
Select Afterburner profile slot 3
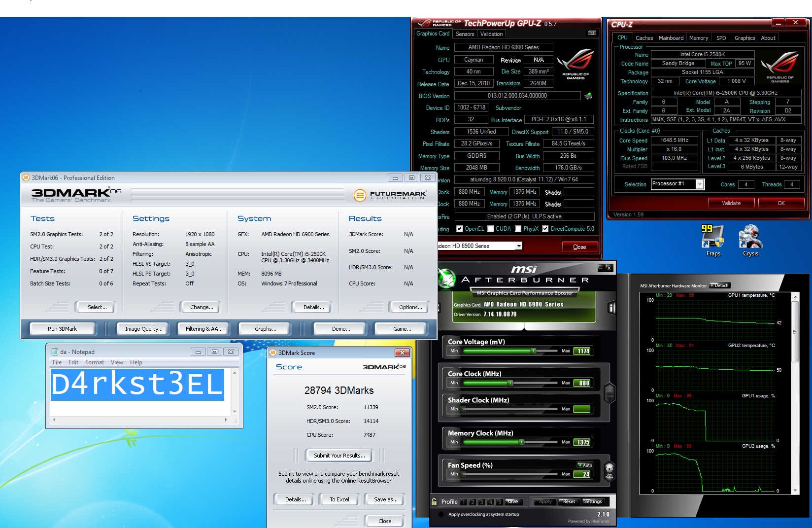(x=481, y=502)
